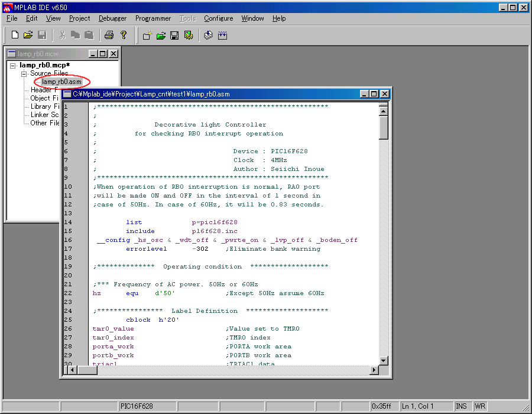Click the Copy toolbar icon
The image size is (532, 414).
[75, 35]
